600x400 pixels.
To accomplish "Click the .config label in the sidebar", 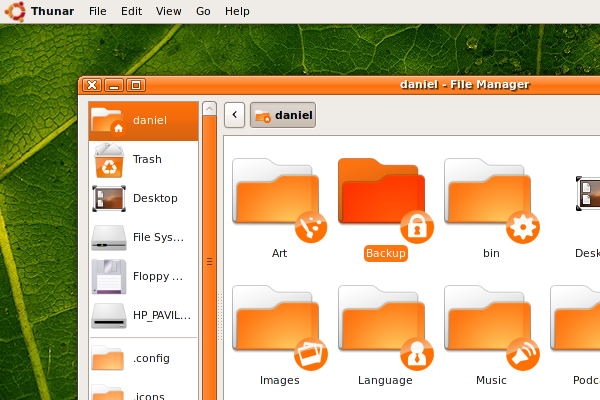I will click(151, 358).
